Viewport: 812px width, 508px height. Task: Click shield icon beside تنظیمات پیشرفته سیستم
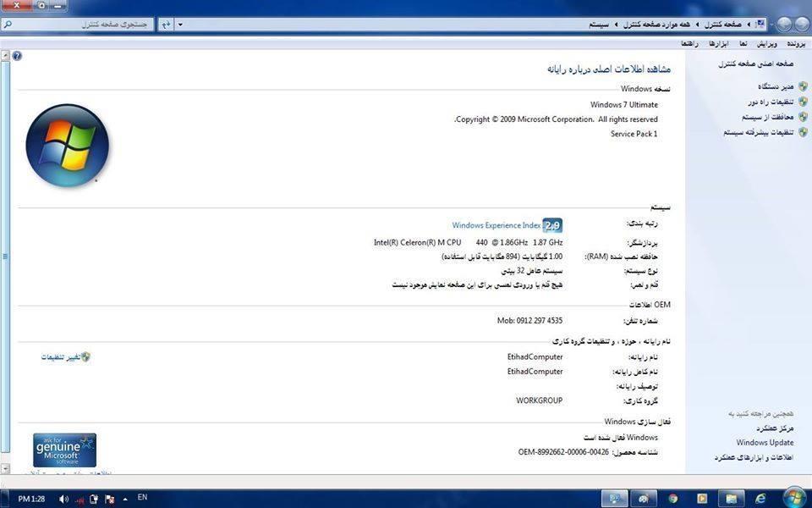click(803, 132)
